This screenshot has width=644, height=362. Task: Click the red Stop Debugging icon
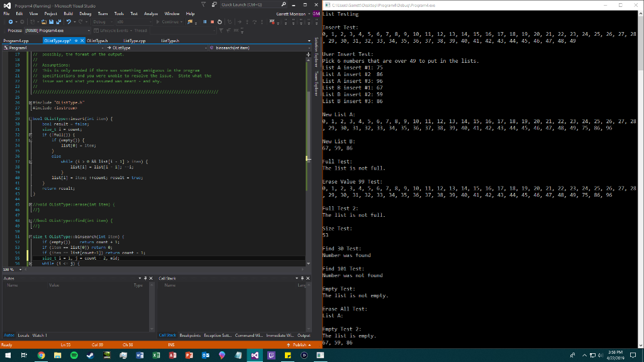[x=213, y=22]
